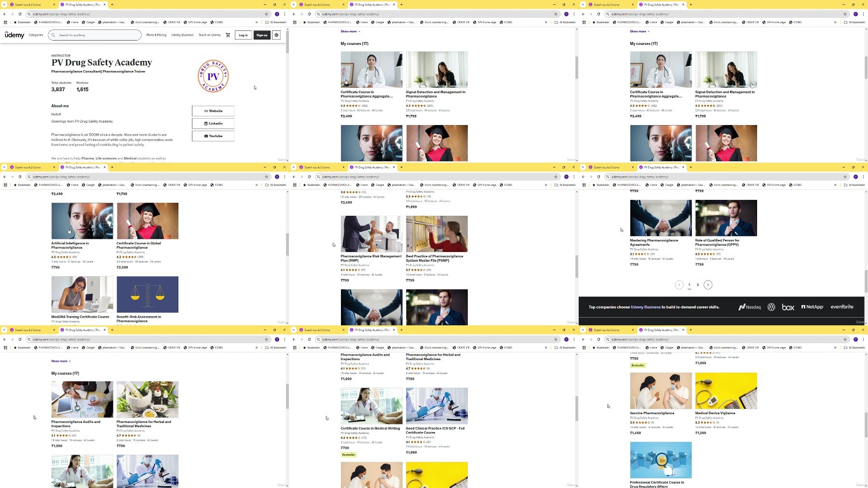Open Medical Device Vigilance course title
Image resolution: width=868 pixels, height=488 pixels.
click(x=715, y=413)
